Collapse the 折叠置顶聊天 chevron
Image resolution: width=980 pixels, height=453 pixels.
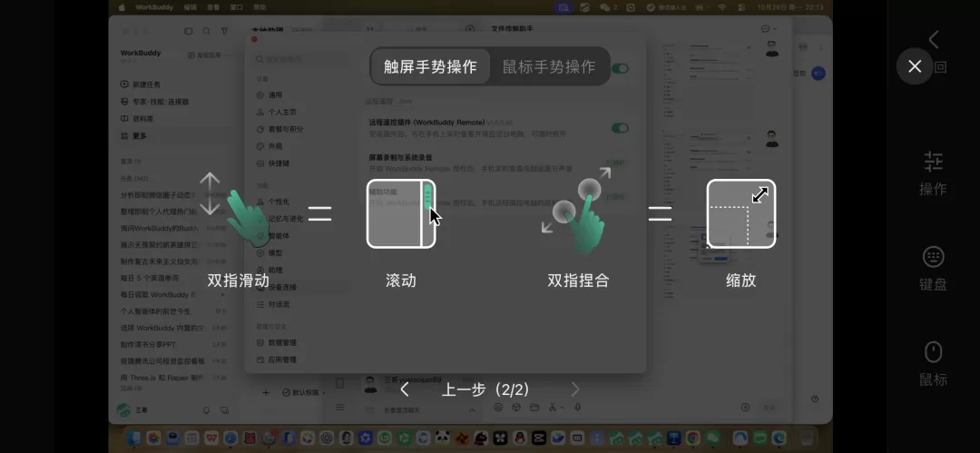[472, 410]
